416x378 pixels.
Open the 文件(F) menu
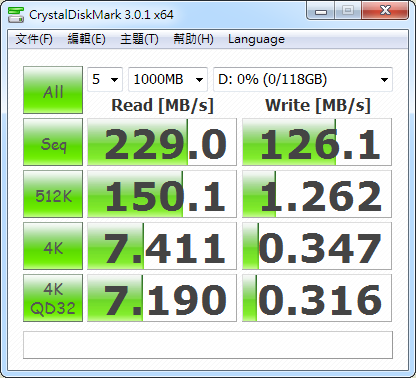point(34,39)
